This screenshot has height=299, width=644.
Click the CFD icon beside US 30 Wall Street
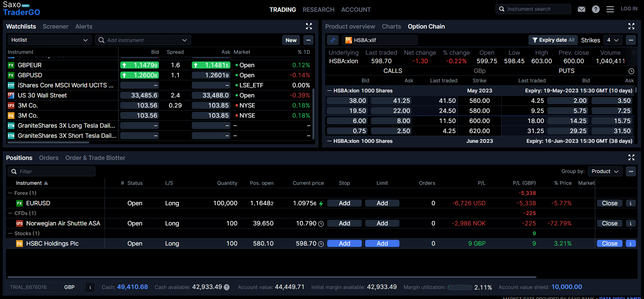tap(11, 95)
